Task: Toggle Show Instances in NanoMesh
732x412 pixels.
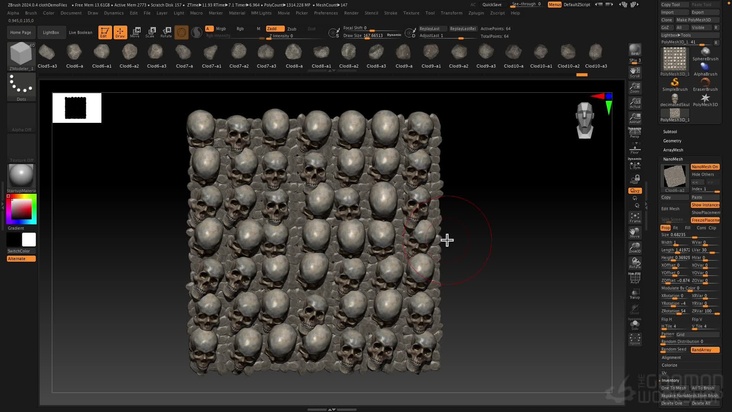Action: tap(705, 205)
